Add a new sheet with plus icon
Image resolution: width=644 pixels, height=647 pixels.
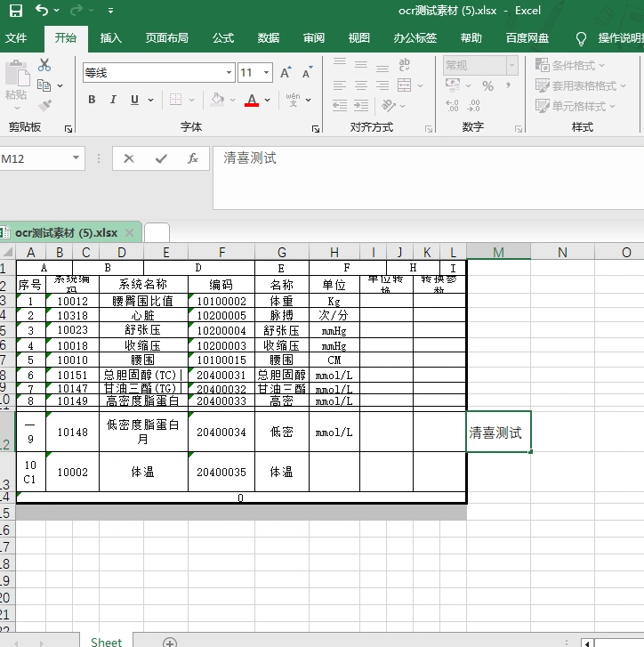coord(169,642)
